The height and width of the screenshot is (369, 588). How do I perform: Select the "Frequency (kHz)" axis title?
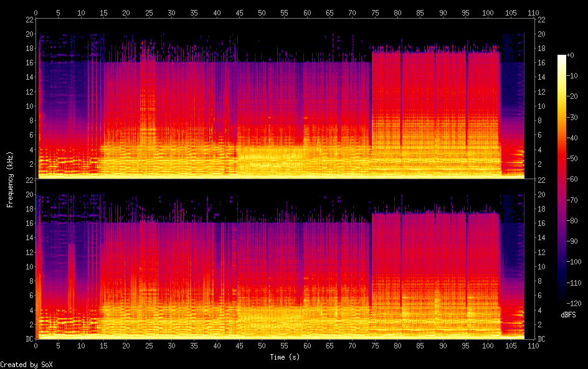pyautogui.click(x=10, y=180)
